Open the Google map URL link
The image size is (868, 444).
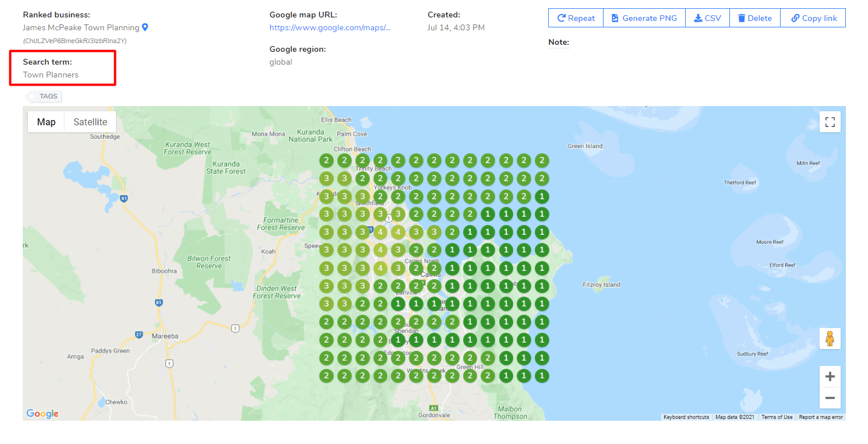point(330,27)
